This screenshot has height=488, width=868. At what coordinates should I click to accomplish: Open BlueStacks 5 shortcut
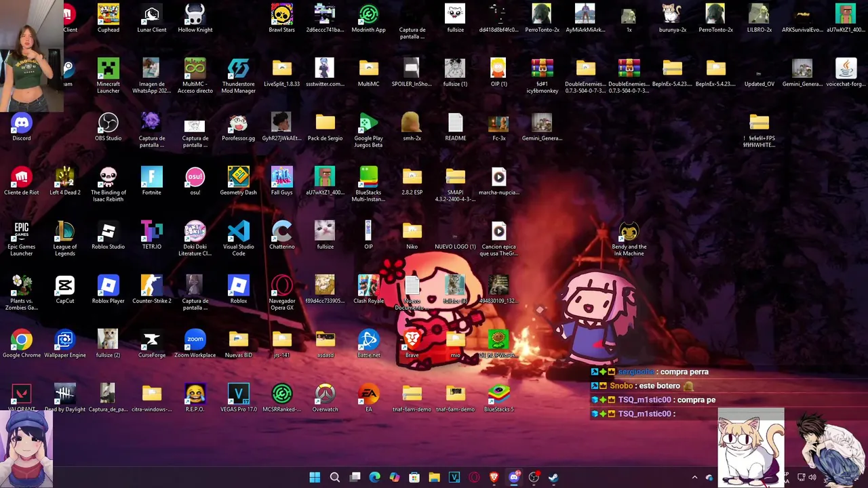click(x=498, y=398)
